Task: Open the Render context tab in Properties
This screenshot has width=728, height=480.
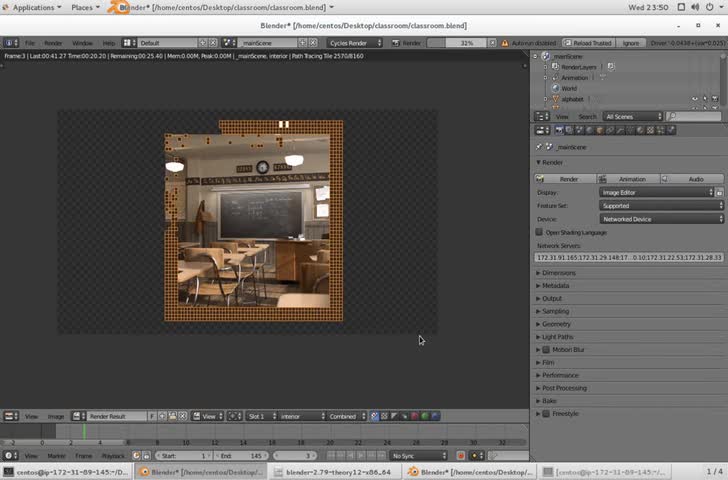Action: (559, 130)
